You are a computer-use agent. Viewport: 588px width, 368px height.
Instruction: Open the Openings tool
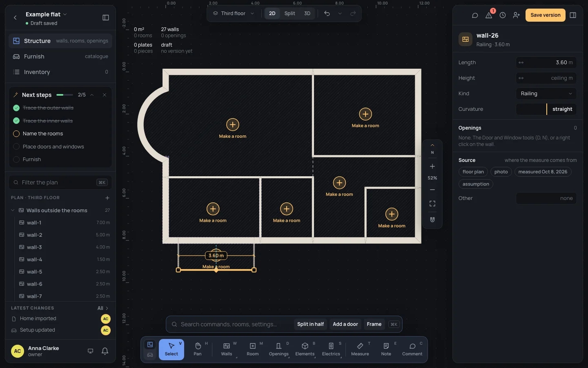pos(279,350)
